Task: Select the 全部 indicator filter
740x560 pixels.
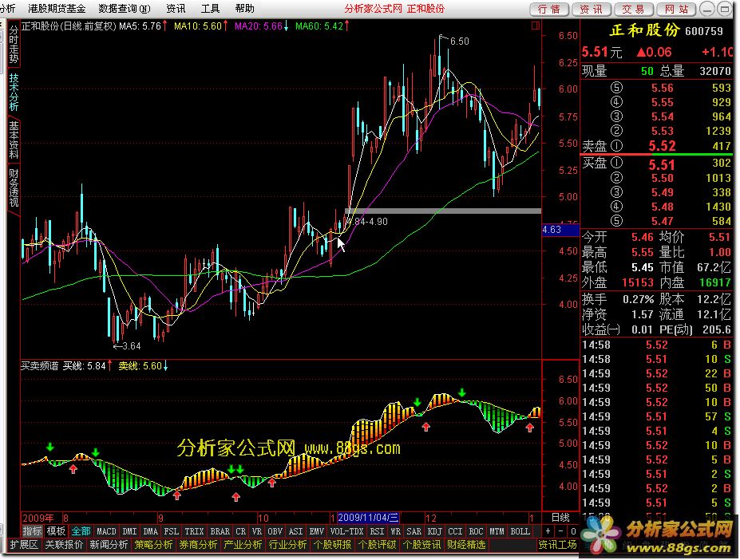Action: 81,531
